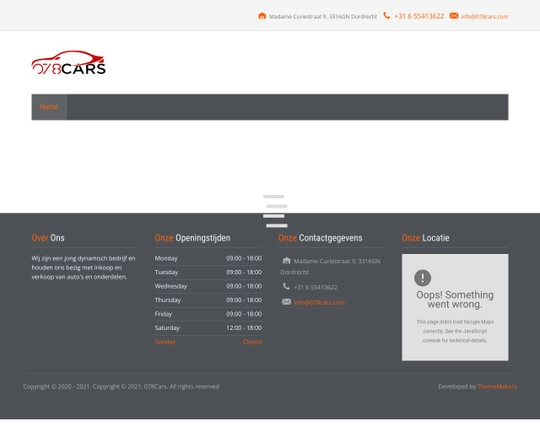Image resolution: width=540 pixels, height=432 pixels.
Task: Click footer phone number +31 6 55413622
Action: point(315,287)
